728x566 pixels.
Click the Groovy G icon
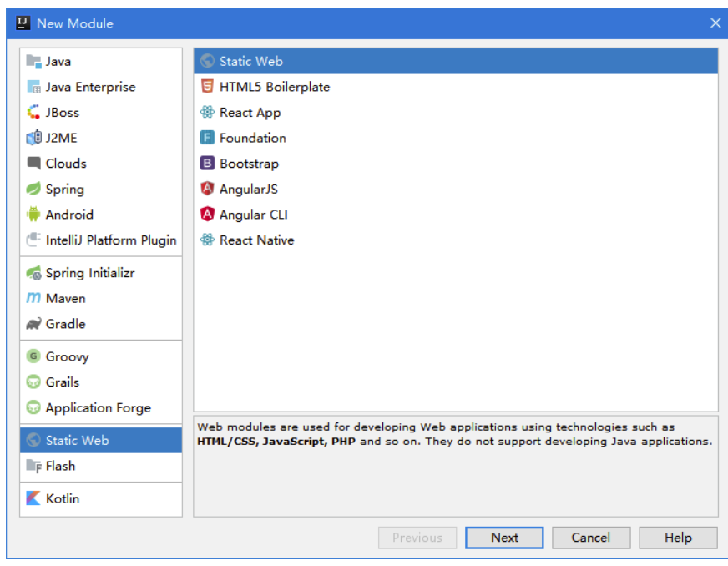click(x=33, y=356)
